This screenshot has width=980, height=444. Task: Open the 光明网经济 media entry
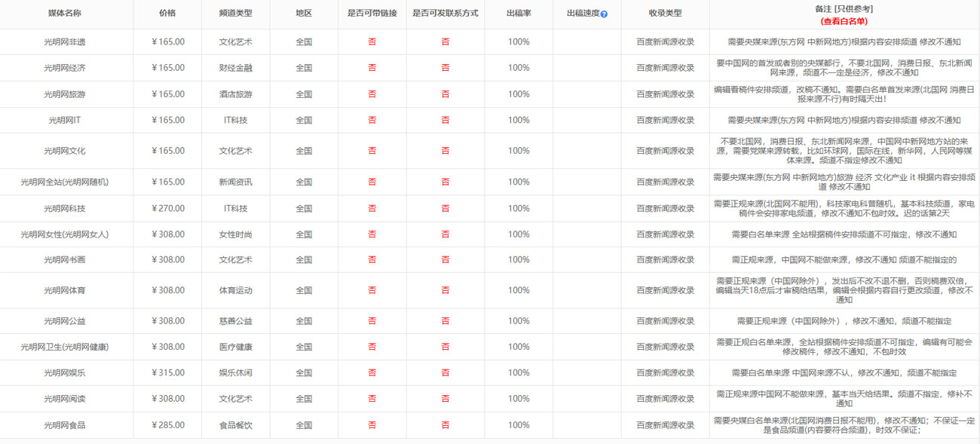[64, 68]
